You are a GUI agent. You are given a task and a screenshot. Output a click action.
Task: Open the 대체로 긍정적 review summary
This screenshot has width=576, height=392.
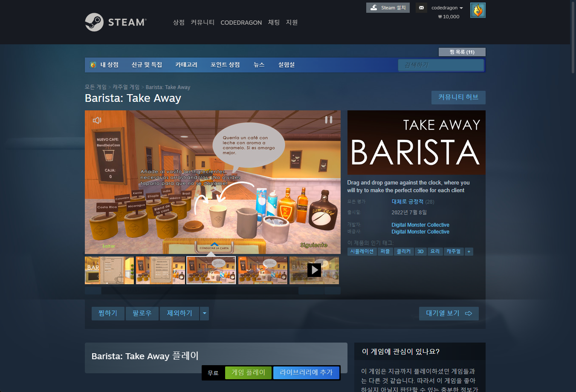(x=408, y=202)
